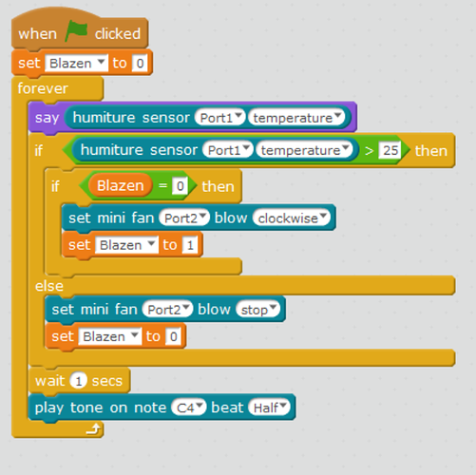Open Port1 dropdown inside the if condition

[228, 150]
